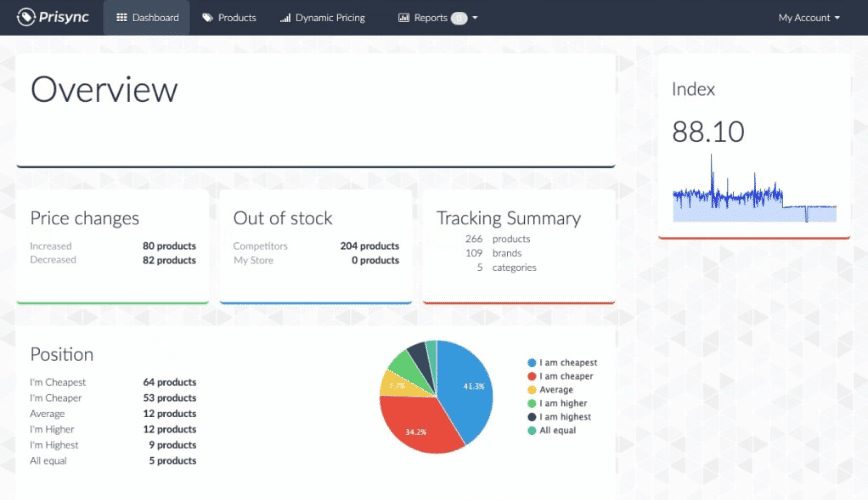Image resolution: width=868 pixels, height=500 pixels.
Task: Select the blue 41.3% pie slice
Action: pos(467,385)
